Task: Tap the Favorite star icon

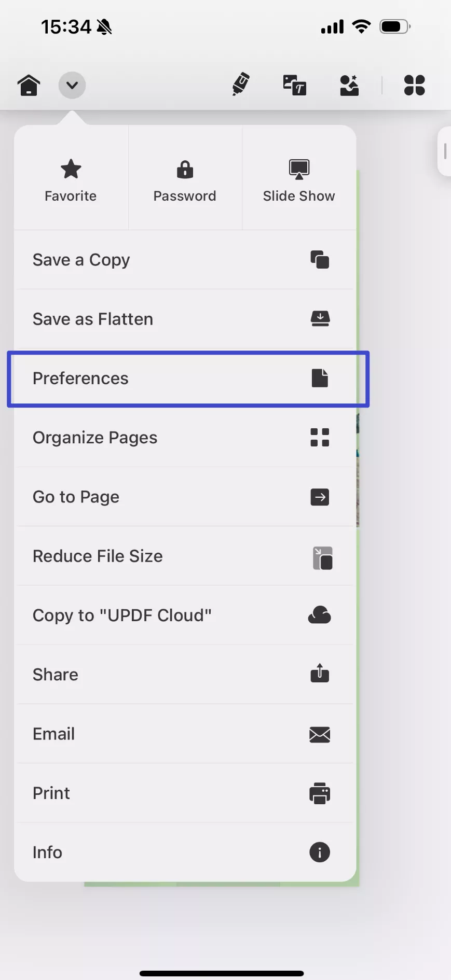Action: 70,169
